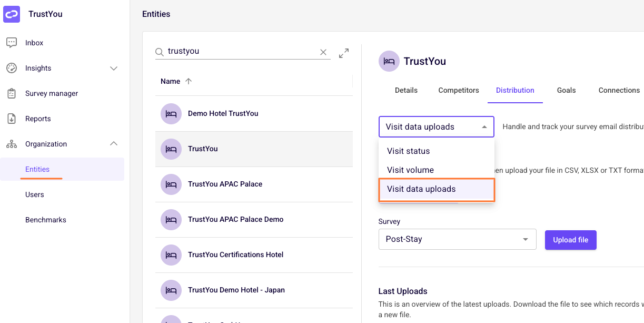This screenshot has height=323, width=644.
Task: Expand the entity list panel
Action: (x=344, y=53)
